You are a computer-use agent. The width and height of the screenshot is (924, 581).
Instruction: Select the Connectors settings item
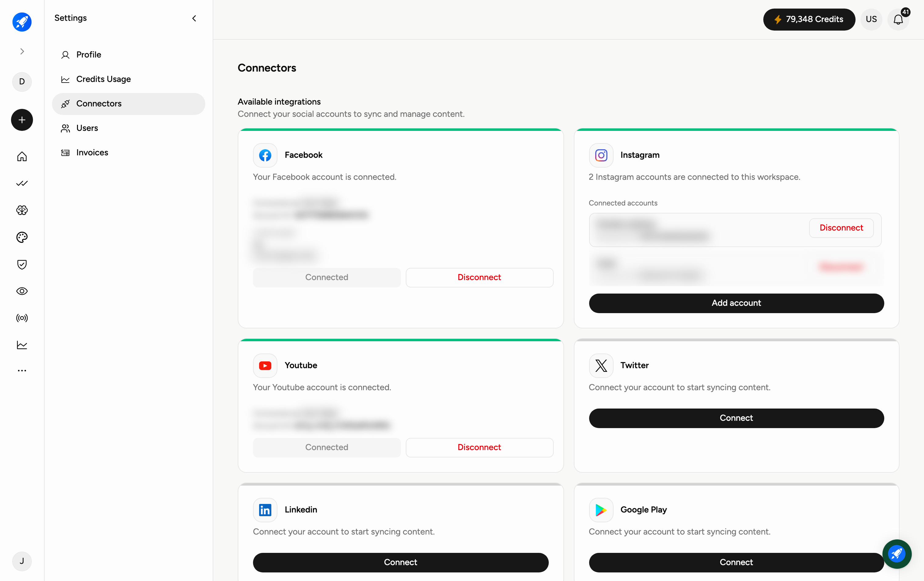pyautogui.click(x=129, y=104)
